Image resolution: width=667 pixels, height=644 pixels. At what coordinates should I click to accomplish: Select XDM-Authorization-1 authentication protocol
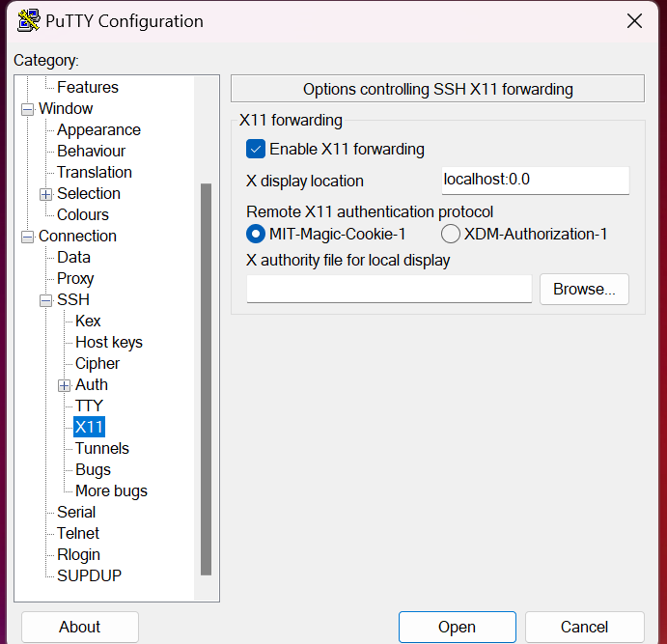click(x=451, y=234)
